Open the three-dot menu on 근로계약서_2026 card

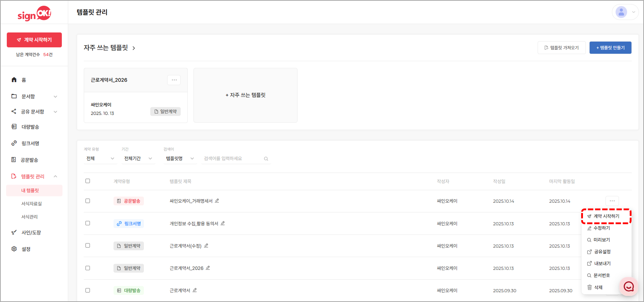pyautogui.click(x=174, y=80)
